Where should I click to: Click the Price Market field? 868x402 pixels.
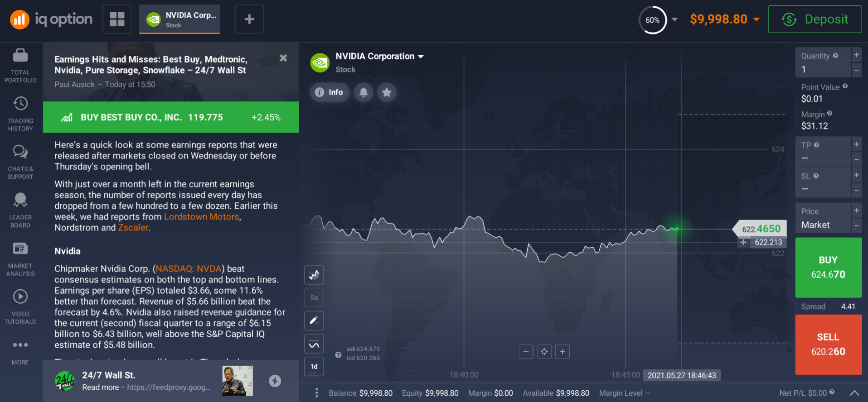(x=823, y=218)
